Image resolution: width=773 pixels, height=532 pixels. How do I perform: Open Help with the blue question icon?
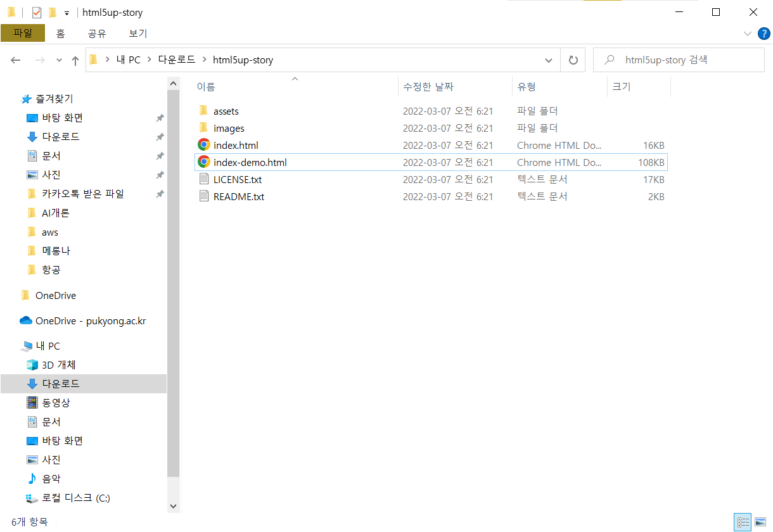pyautogui.click(x=763, y=33)
